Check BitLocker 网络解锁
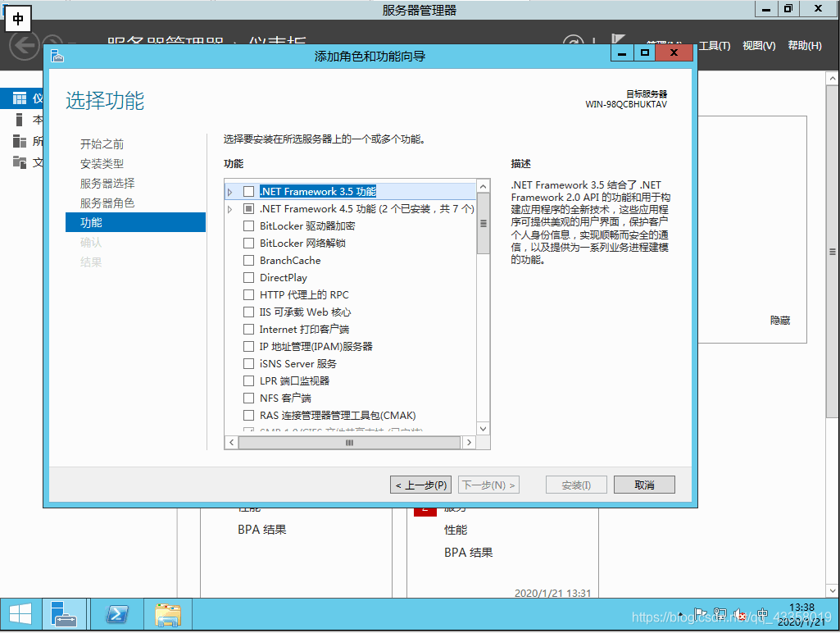840x633 pixels. click(x=248, y=243)
